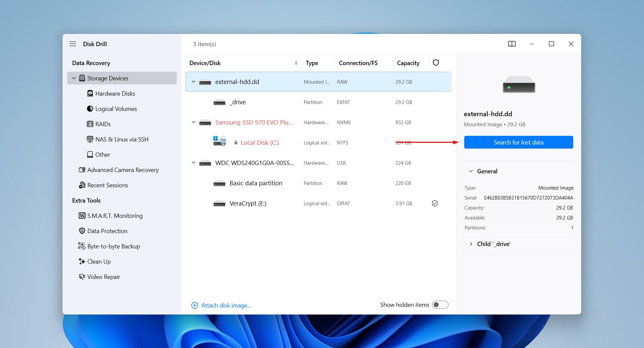Click Data Protection label
644x348 pixels.
tap(107, 231)
